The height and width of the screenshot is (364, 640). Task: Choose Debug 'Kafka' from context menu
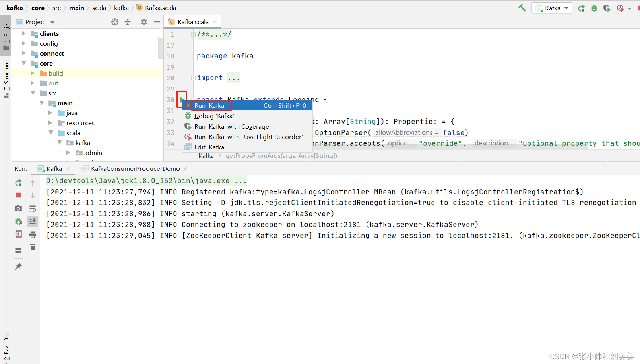tap(247, 116)
